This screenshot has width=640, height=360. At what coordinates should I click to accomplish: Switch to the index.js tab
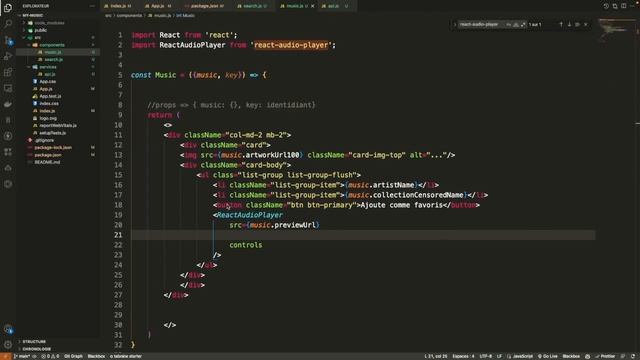118,6
